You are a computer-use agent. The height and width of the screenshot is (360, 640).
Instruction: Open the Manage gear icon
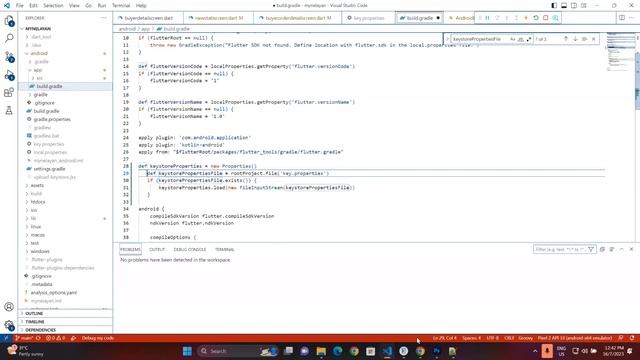click(9, 325)
